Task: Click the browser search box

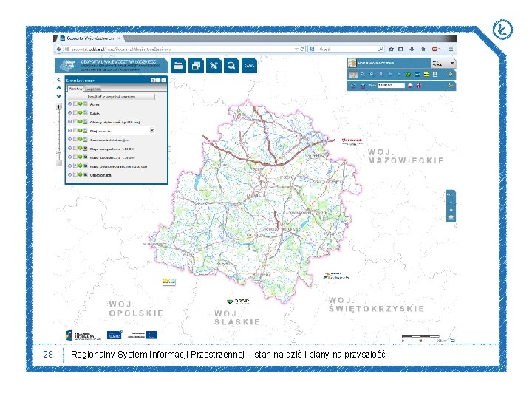Action: (346, 49)
